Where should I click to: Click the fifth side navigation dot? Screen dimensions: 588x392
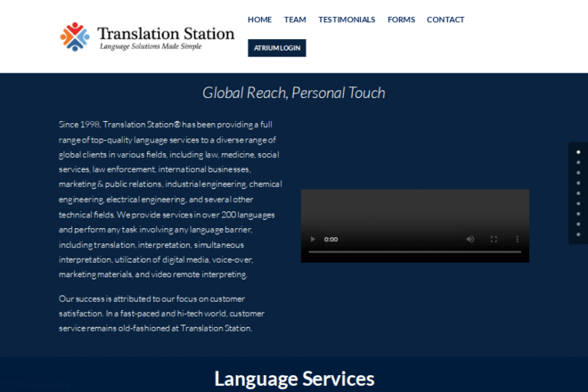[x=578, y=193]
